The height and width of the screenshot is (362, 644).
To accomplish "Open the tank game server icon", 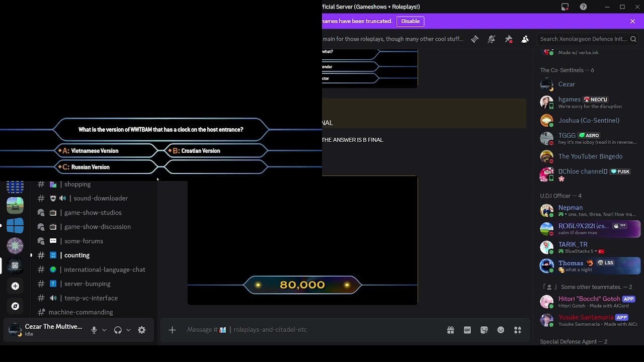I will point(15,206).
